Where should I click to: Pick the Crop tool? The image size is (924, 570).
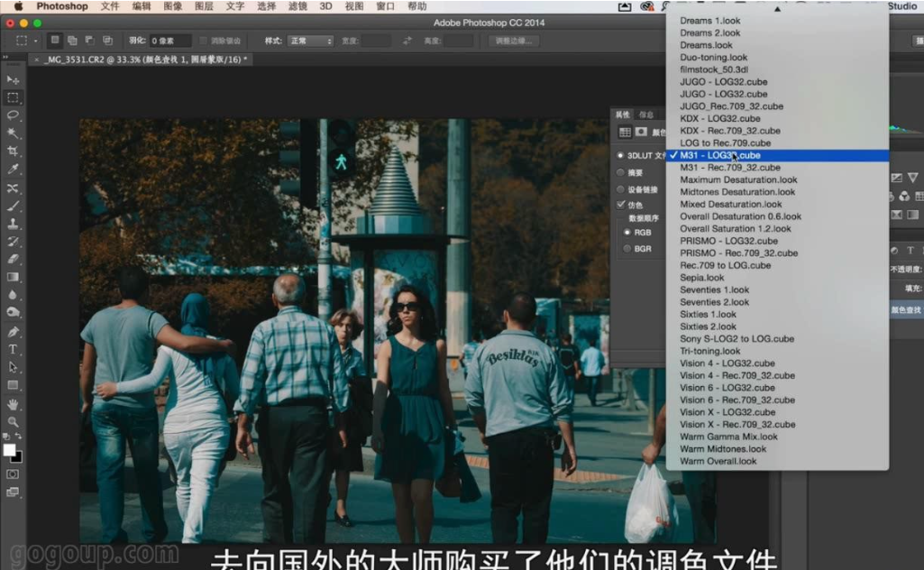(13, 152)
